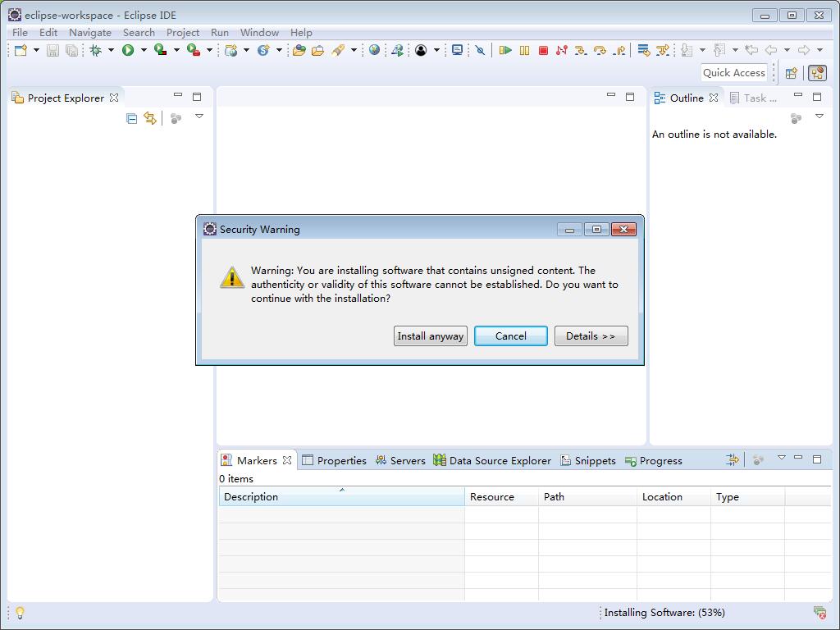
Task: Click the Debug bug icon
Action: [x=96, y=50]
